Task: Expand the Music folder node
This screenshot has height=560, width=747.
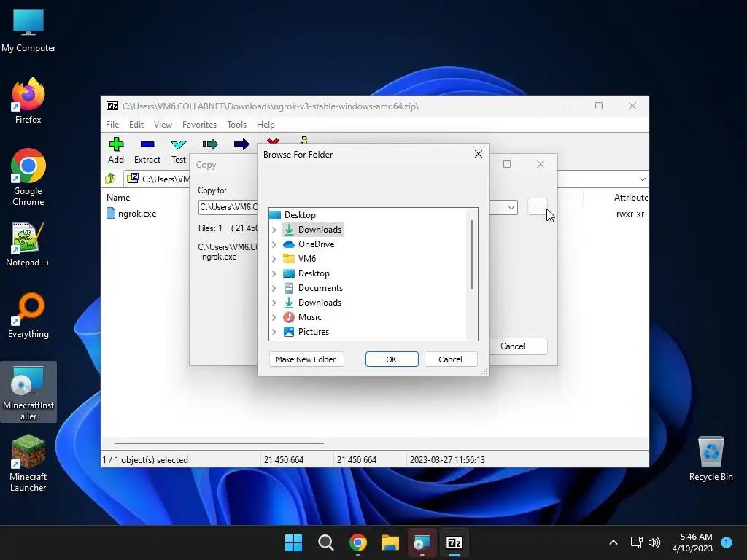Action: (274, 317)
